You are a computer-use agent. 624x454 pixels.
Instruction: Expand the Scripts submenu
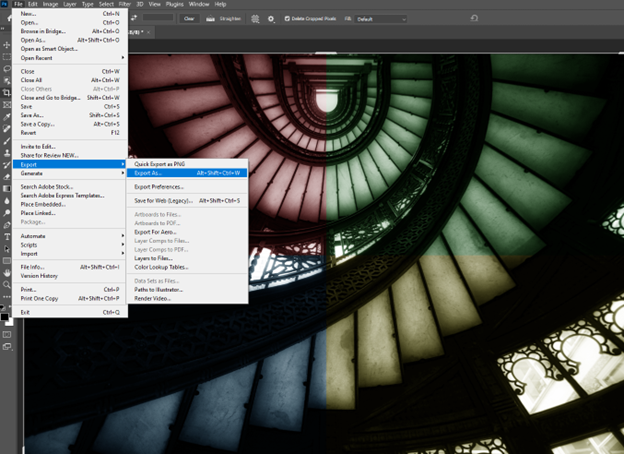(x=70, y=245)
